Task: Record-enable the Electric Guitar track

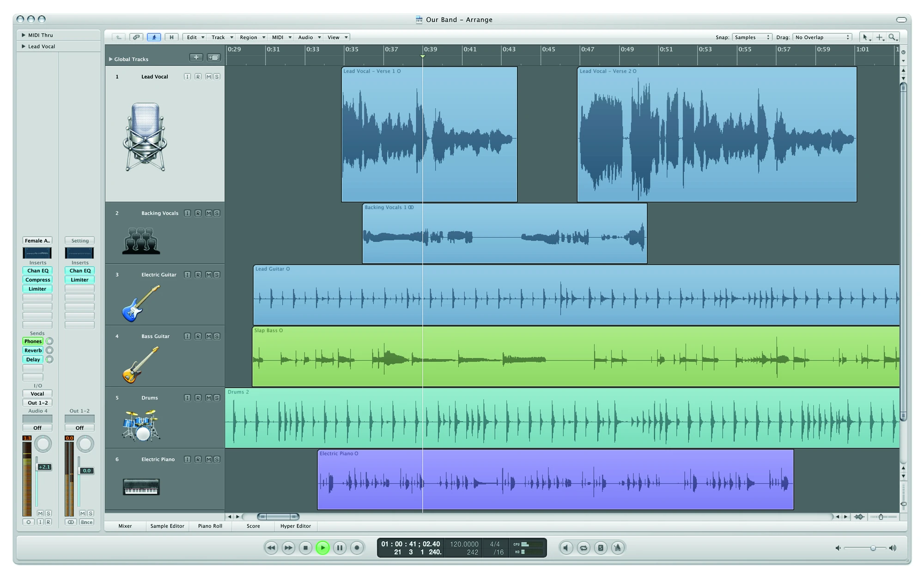Action: click(198, 275)
